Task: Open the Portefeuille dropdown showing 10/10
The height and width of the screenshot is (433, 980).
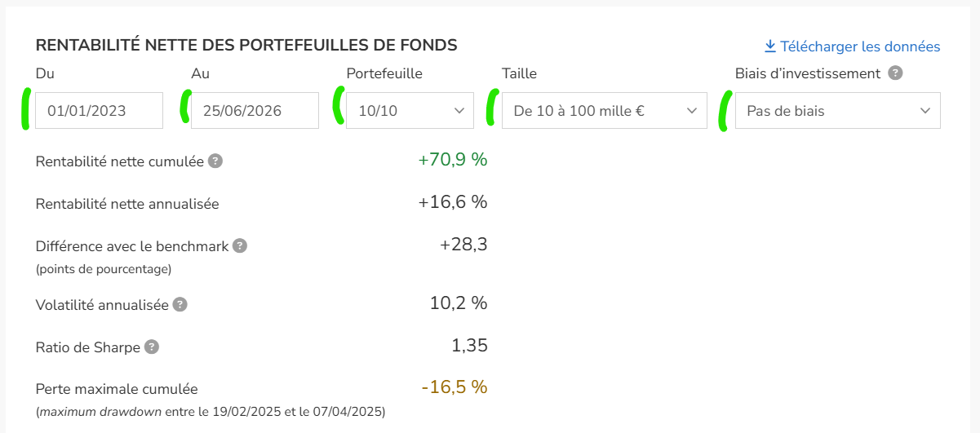Action: click(x=410, y=111)
